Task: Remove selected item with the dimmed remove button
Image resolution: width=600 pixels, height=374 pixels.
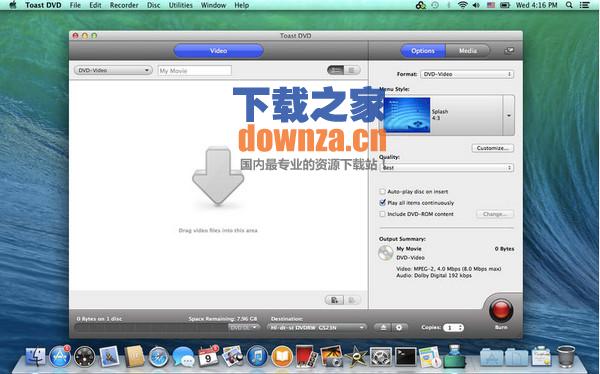Action: (x=352, y=300)
